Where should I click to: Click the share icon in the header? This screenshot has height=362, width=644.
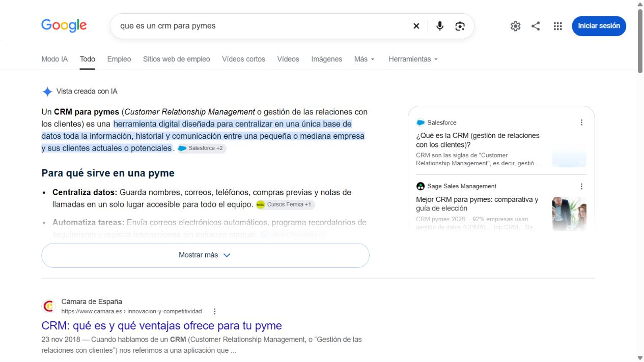[536, 26]
